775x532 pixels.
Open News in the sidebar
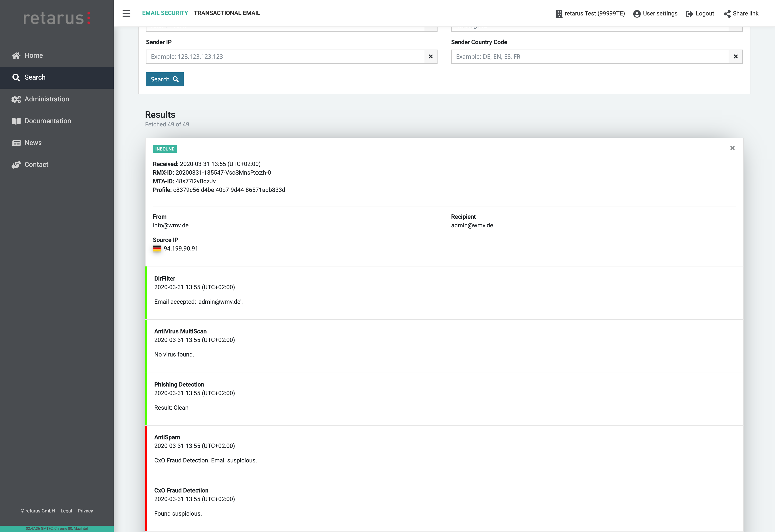[x=57, y=143]
